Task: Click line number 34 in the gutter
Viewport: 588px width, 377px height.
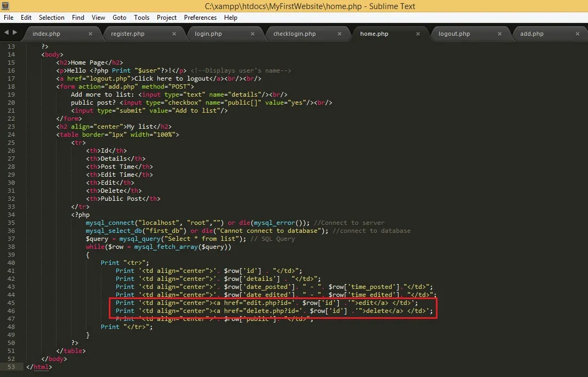Action: pos(11,215)
